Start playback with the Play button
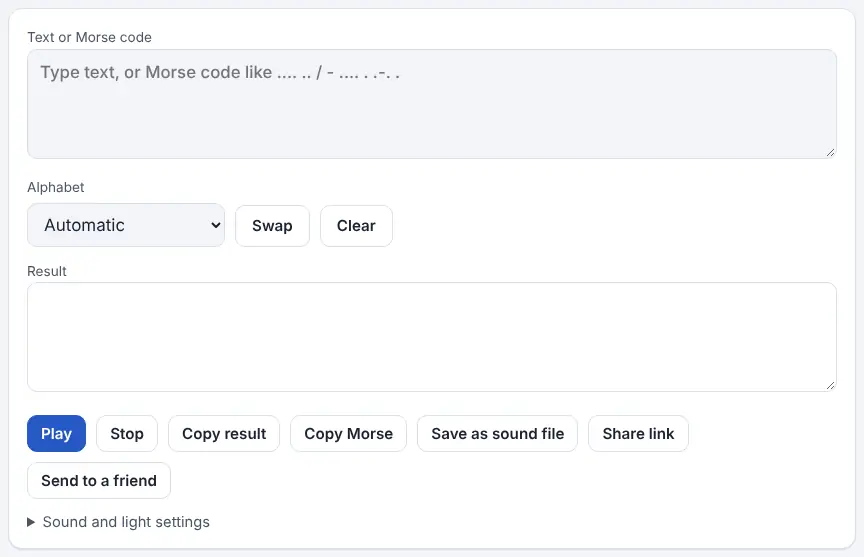 [x=56, y=434]
